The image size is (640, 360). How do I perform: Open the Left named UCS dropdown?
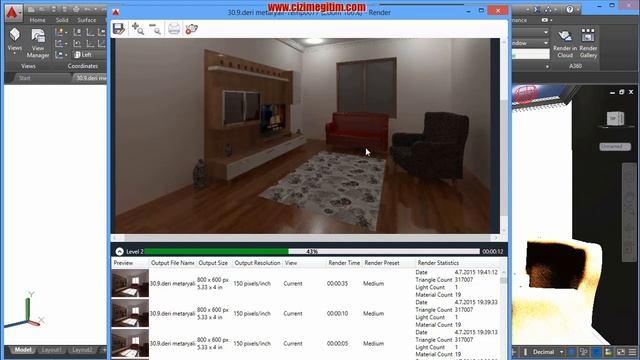point(89,54)
